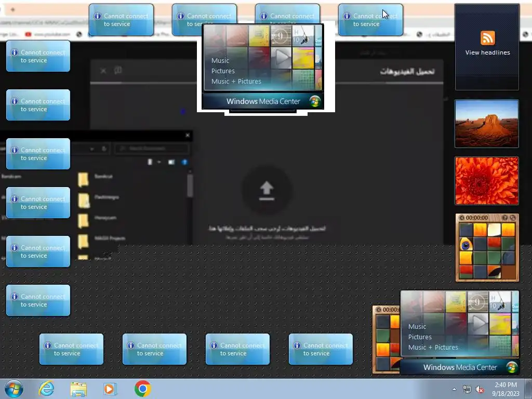532x399 pixels.
Task: Open the clock showing 2:40 PM
Action: [x=506, y=389]
